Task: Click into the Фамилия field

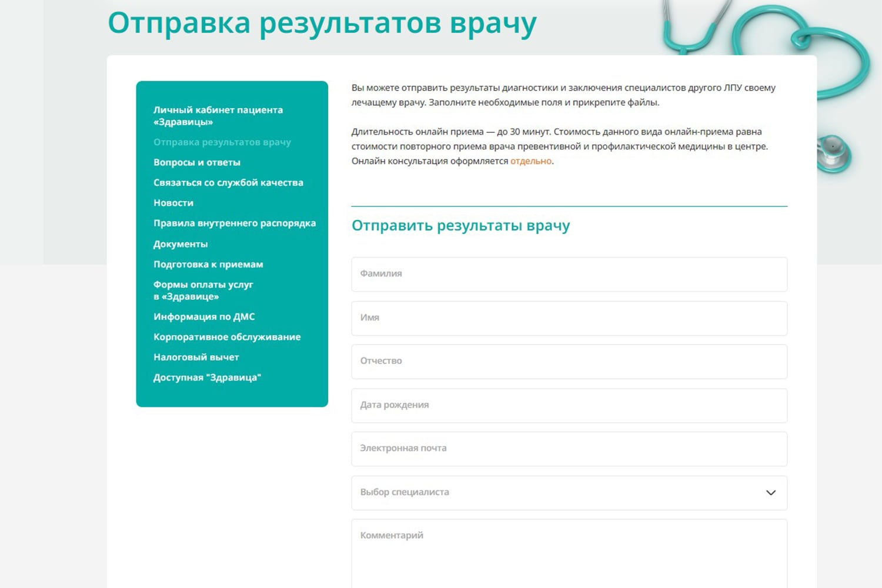Action: 569,274
